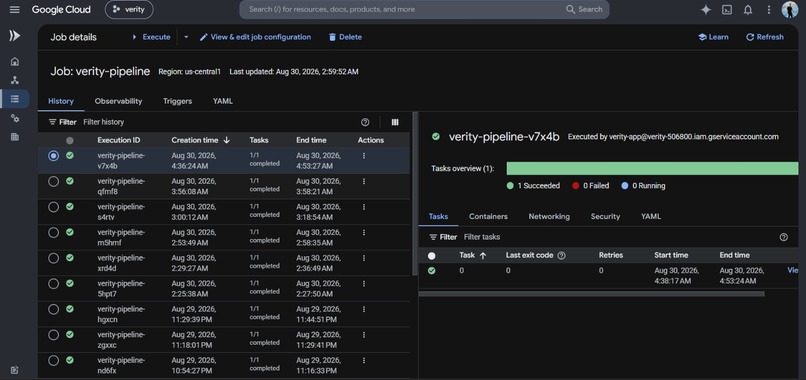This screenshot has height=380, width=806.
Task: Switch to the execution's Tasks tab
Action: (438, 216)
